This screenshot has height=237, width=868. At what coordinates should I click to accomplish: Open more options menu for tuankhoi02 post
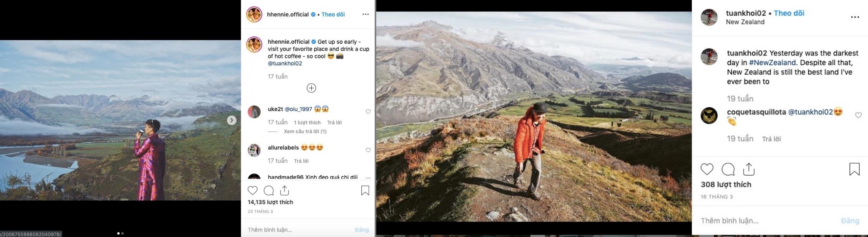pyautogui.click(x=855, y=17)
